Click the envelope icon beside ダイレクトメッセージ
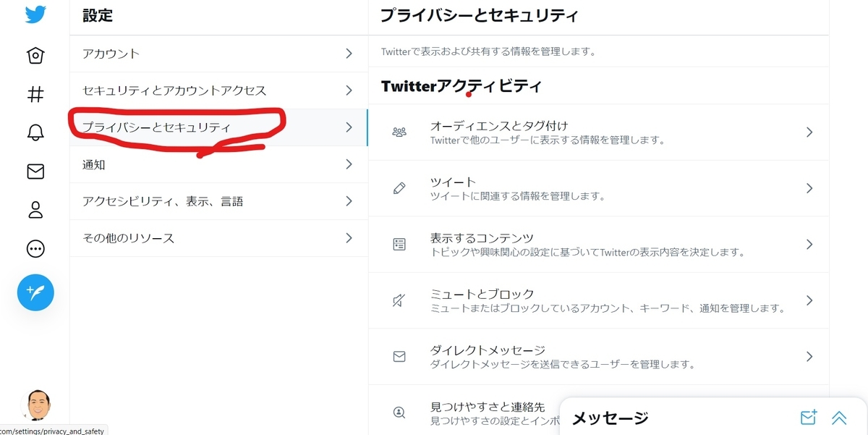The width and height of the screenshot is (868, 435). click(x=399, y=356)
